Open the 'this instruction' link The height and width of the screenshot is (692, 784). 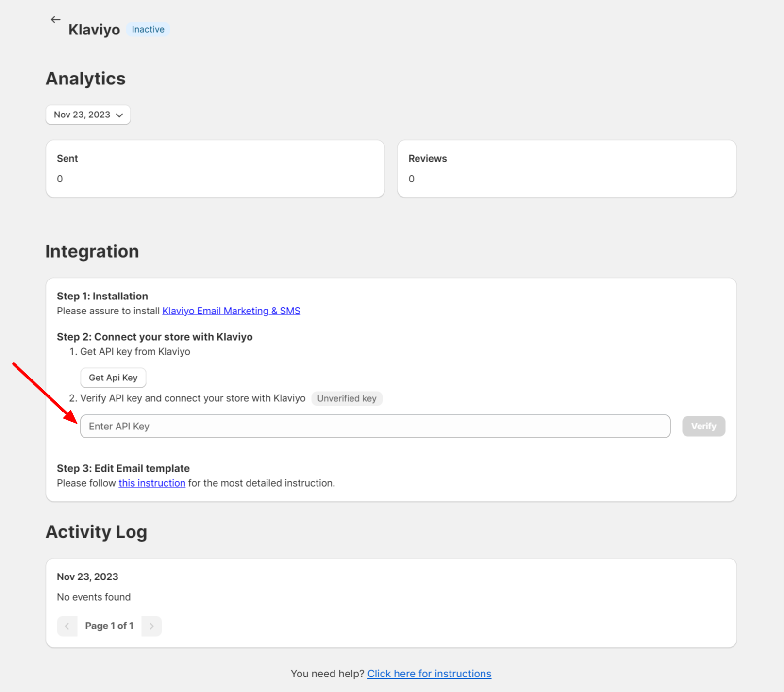pyautogui.click(x=152, y=483)
